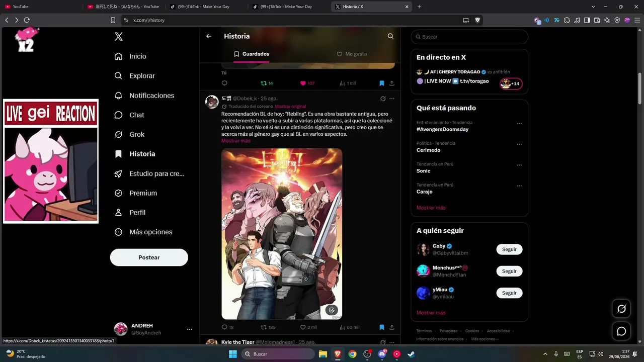Open the Brave Wallet icon

(597, 20)
